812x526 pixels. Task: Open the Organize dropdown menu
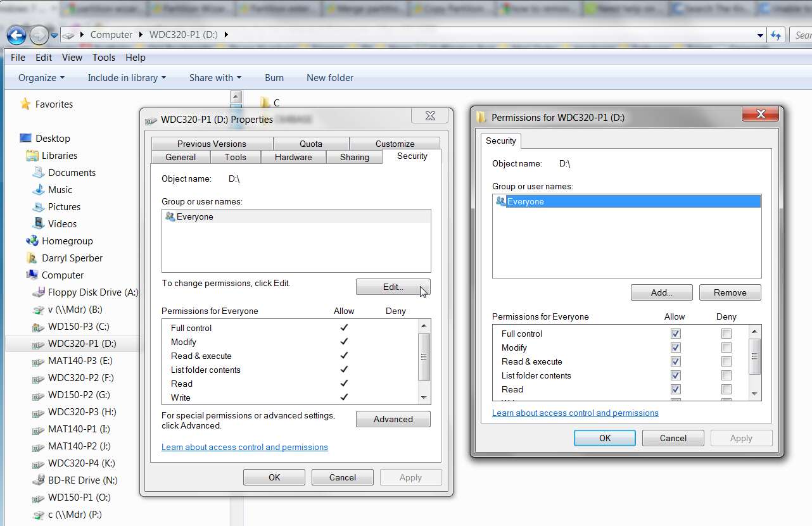coord(41,78)
